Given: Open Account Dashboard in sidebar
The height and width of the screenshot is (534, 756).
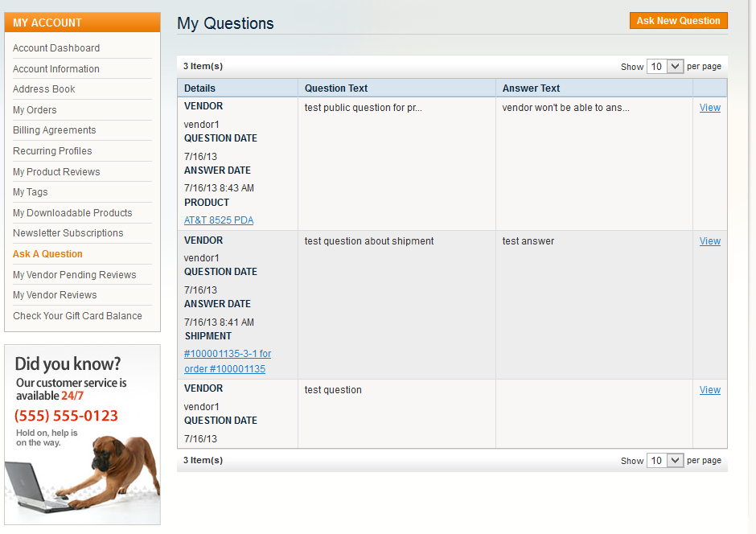Looking at the screenshot, I should [x=56, y=48].
